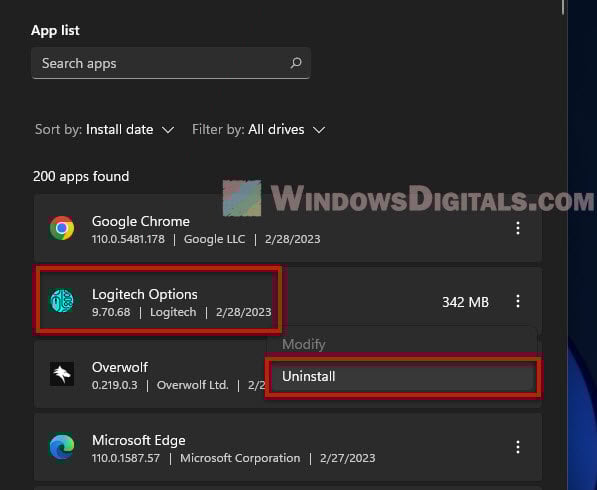The width and height of the screenshot is (597, 490).
Task: Click the search magnifier icon
Action: click(x=296, y=63)
